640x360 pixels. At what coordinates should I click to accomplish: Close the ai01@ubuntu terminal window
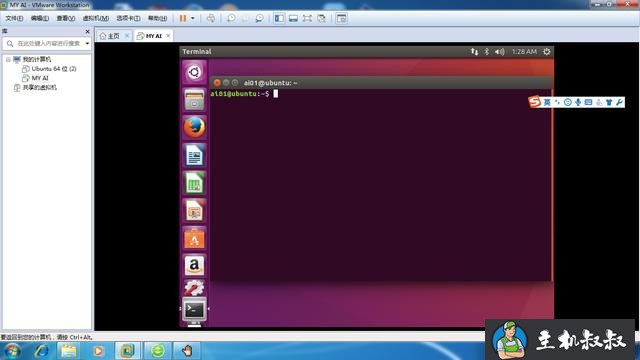(x=217, y=83)
